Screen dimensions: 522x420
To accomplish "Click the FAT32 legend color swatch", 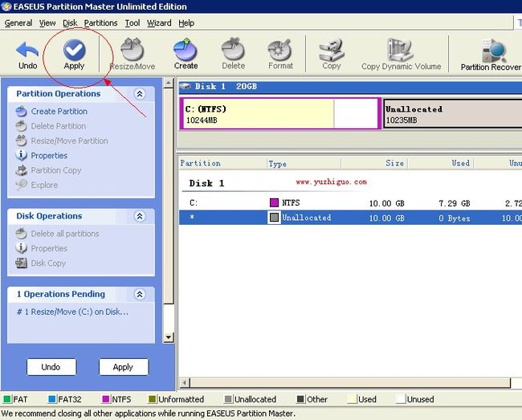I will pos(52,398).
